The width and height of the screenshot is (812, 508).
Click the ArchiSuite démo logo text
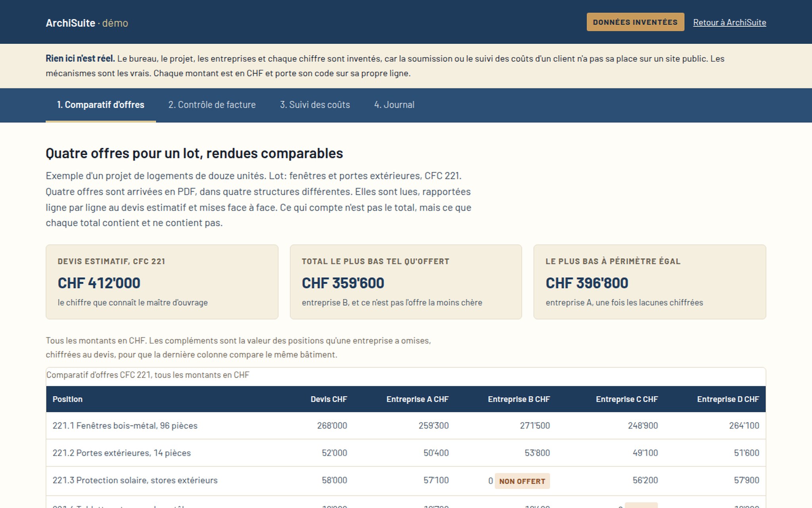(x=87, y=23)
